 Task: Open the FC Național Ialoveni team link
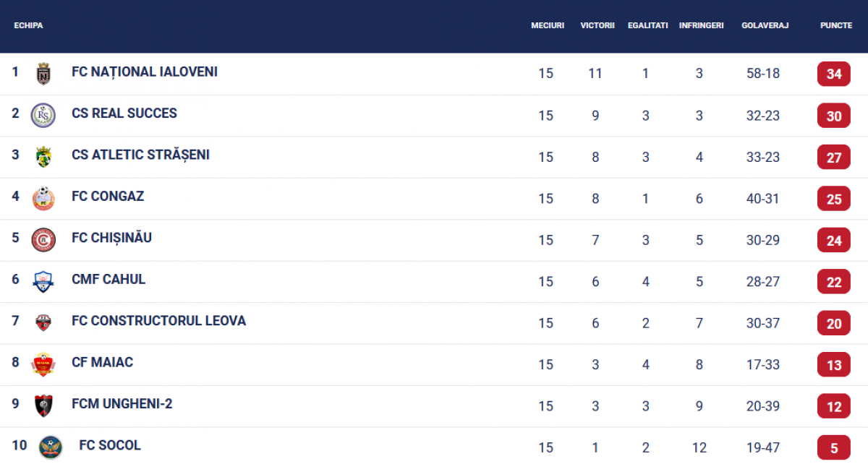145,72
